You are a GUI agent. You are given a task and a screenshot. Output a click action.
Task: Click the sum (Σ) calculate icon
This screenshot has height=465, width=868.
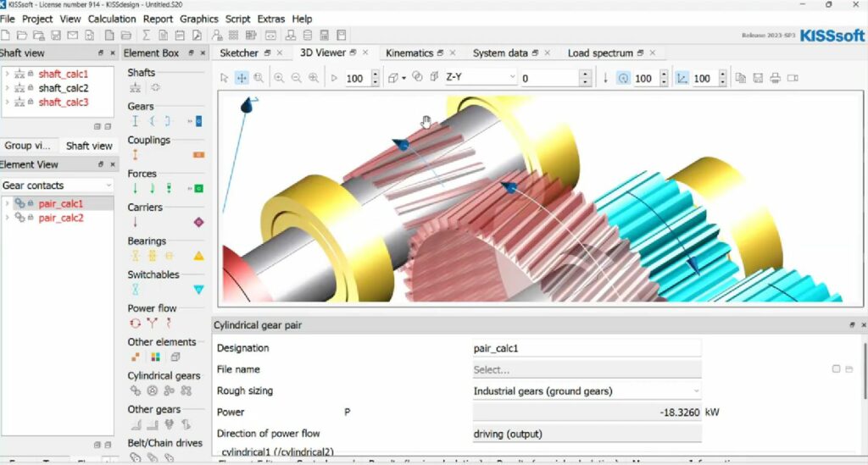point(146,36)
